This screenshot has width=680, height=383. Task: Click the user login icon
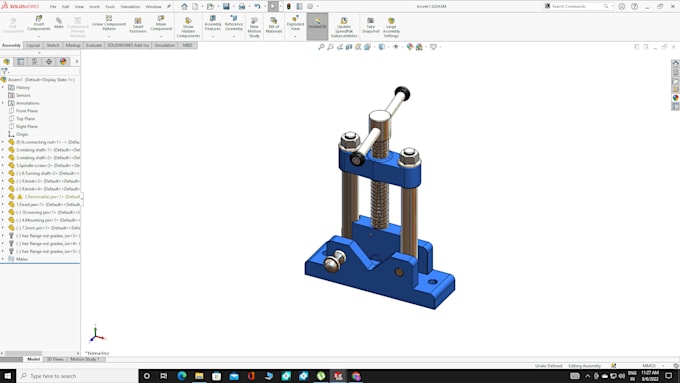pos(621,7)
